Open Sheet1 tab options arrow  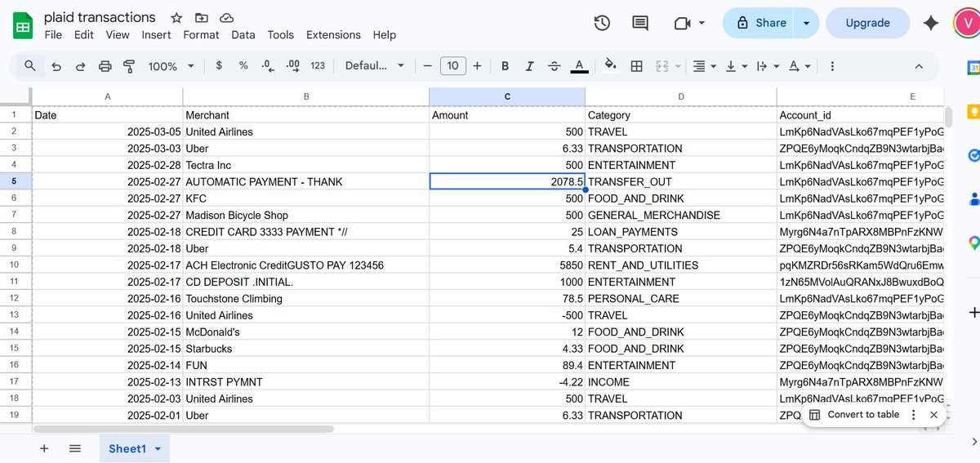158,449
